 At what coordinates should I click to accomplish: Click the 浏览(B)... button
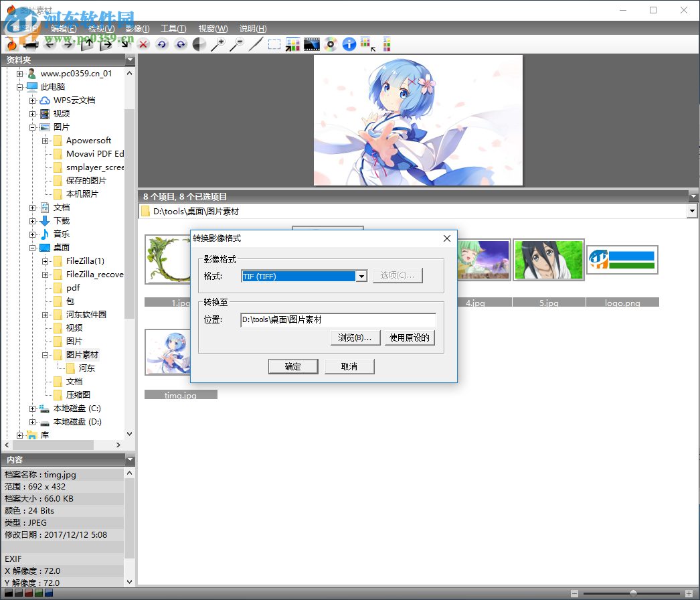click(x=355, y=337)
